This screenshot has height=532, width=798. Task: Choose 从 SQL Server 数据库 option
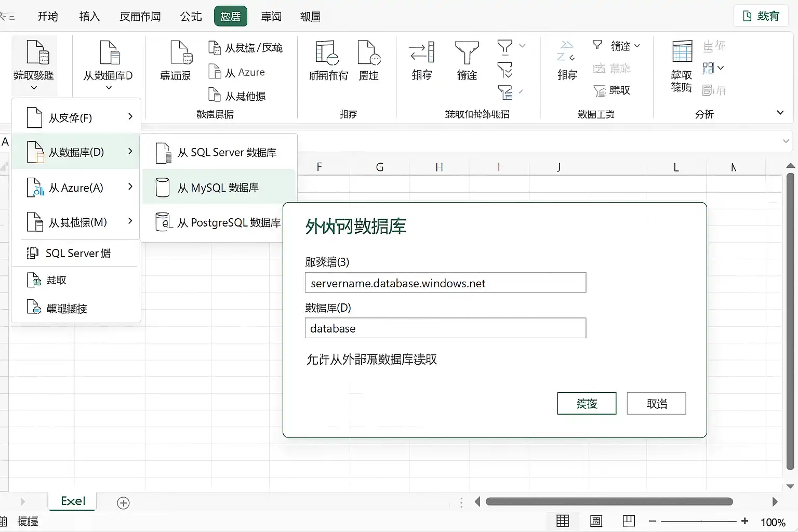point(219,152)
